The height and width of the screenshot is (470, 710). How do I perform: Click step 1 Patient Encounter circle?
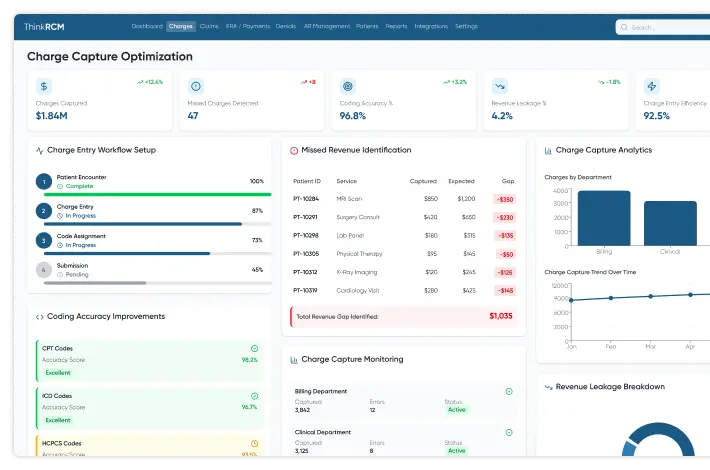pyautogui.click(x=44, y=182)
